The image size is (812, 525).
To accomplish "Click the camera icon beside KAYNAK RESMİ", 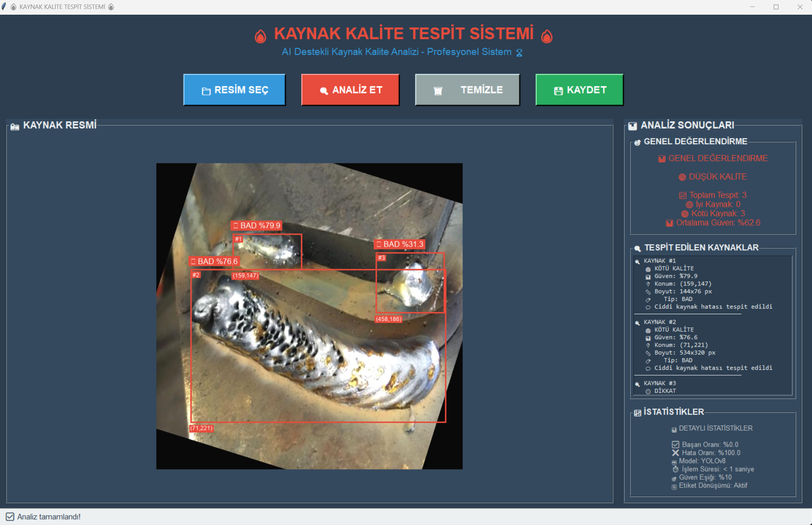I will 15,127.
